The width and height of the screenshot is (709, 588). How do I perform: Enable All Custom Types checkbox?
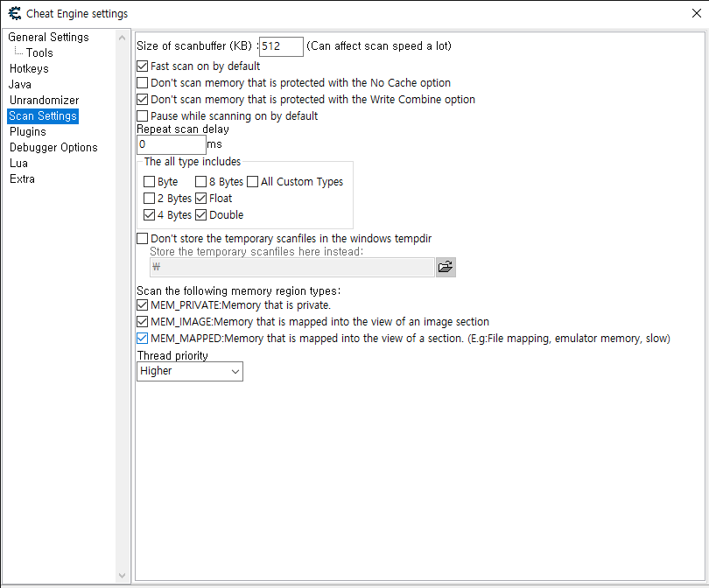click(x=253, y=182)
